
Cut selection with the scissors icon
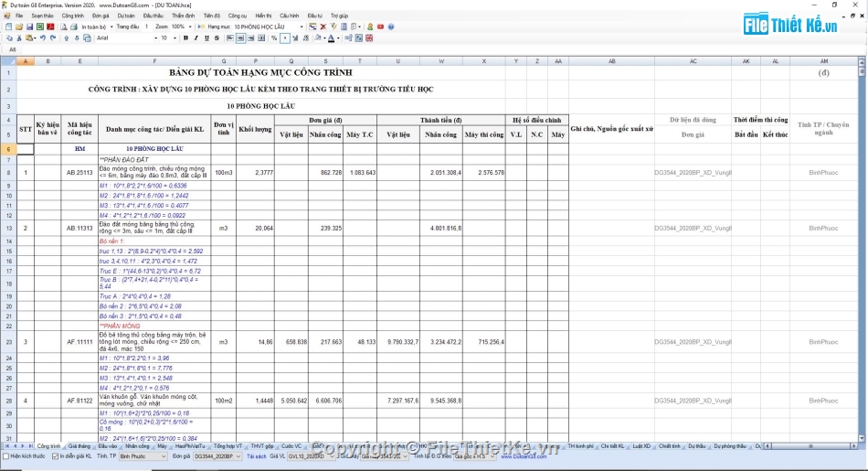19,38
